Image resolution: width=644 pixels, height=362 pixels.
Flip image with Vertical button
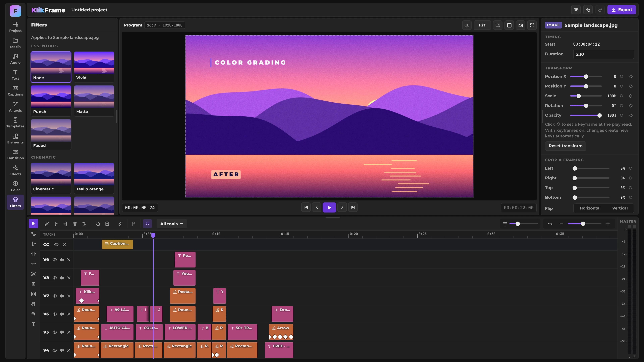coord(620,208)
